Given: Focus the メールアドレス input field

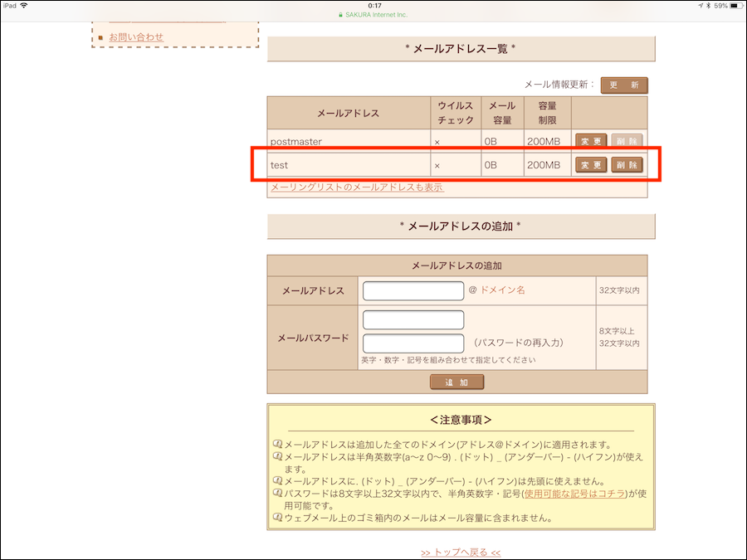Looking at the screenshot, I should [413, 290].
